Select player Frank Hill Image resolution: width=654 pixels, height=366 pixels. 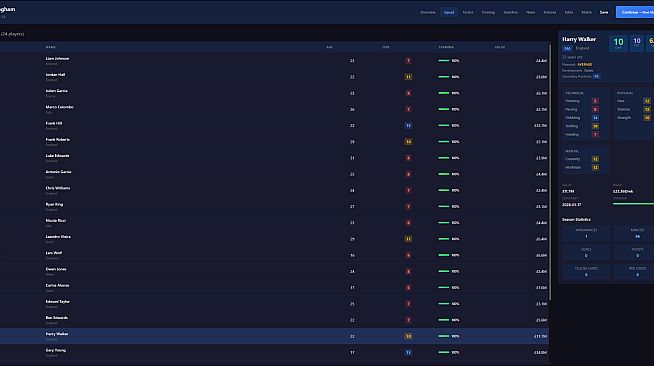coord(54,123)
